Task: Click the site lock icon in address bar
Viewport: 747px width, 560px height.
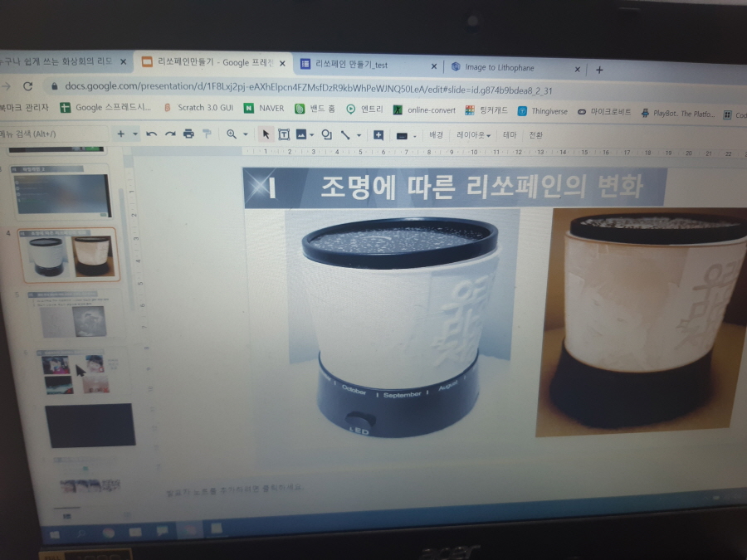Action: [54, 86]
